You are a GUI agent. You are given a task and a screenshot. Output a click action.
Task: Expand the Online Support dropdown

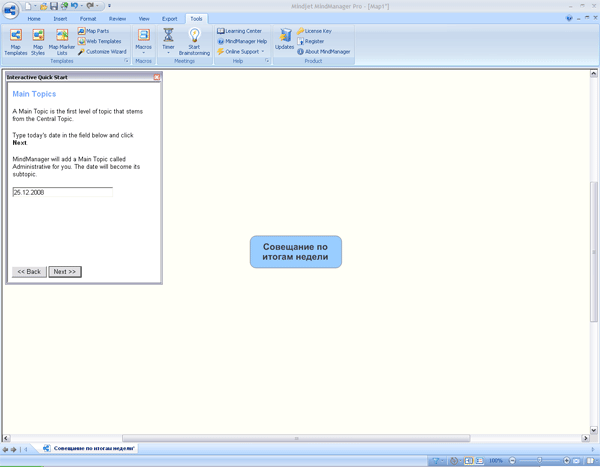(x=263, y=52)
